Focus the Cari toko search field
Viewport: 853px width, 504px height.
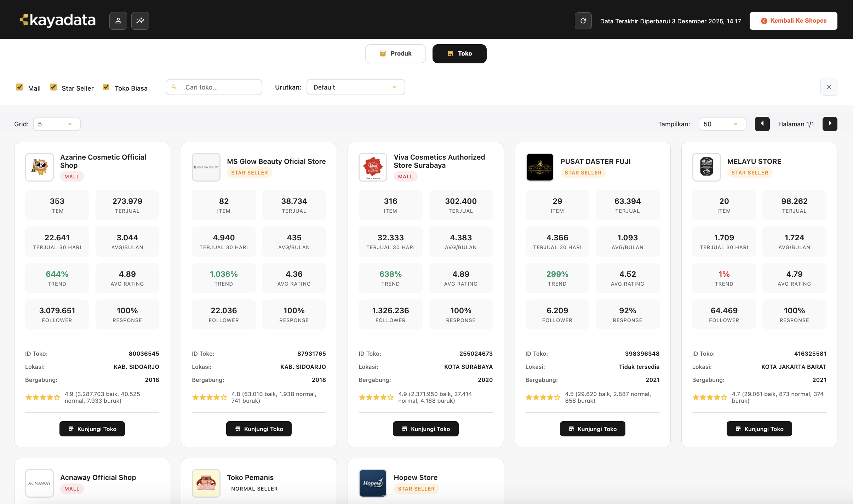pyautogui.click(x=219, y=87)
